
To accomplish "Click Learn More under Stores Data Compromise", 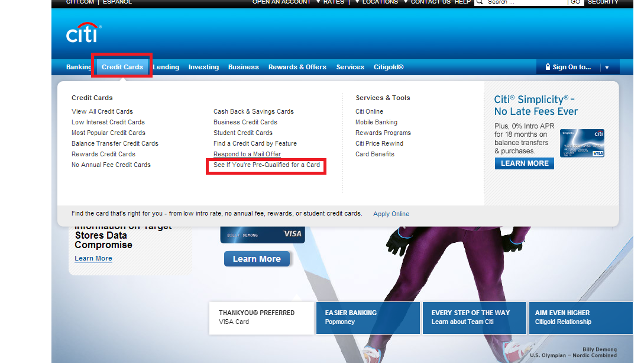I will tap(93, 258).
